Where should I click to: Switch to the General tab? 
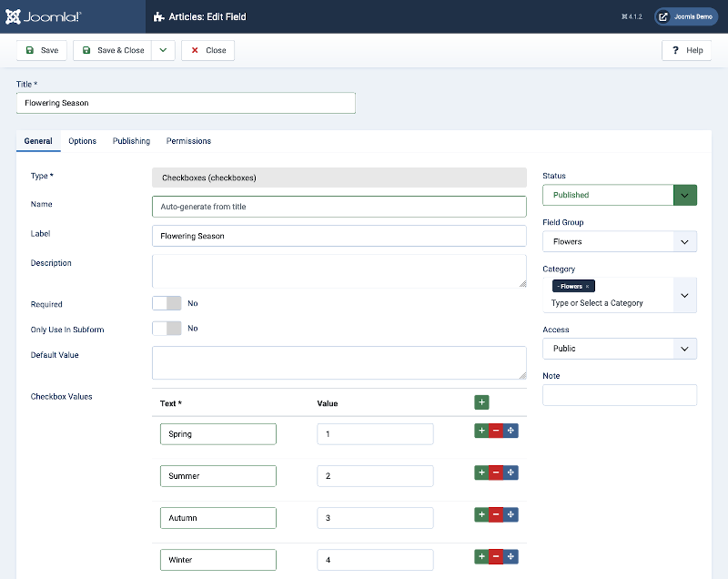[x=38, y=141]
